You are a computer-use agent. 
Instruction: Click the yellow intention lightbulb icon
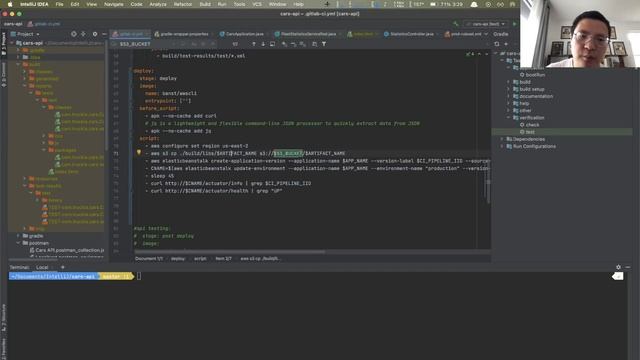click(139, 153)
